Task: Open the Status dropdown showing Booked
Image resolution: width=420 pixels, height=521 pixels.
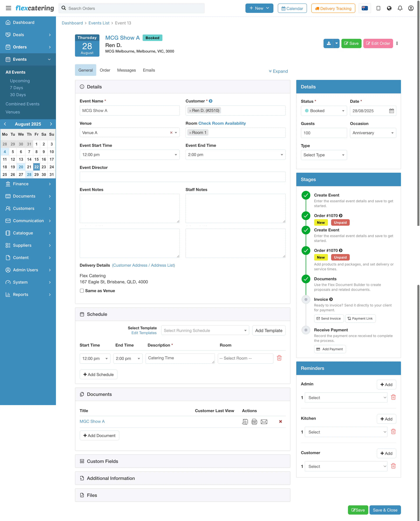Action: pyautogui.click(x=324, y=111)
